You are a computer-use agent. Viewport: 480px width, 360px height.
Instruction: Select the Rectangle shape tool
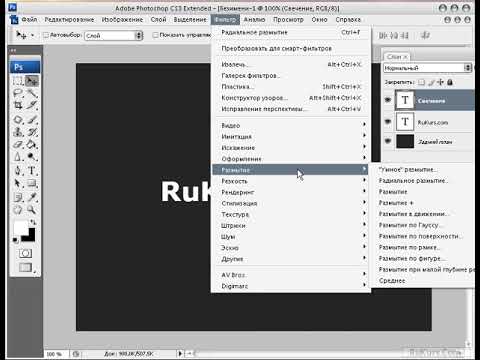[x=32, y=183]
